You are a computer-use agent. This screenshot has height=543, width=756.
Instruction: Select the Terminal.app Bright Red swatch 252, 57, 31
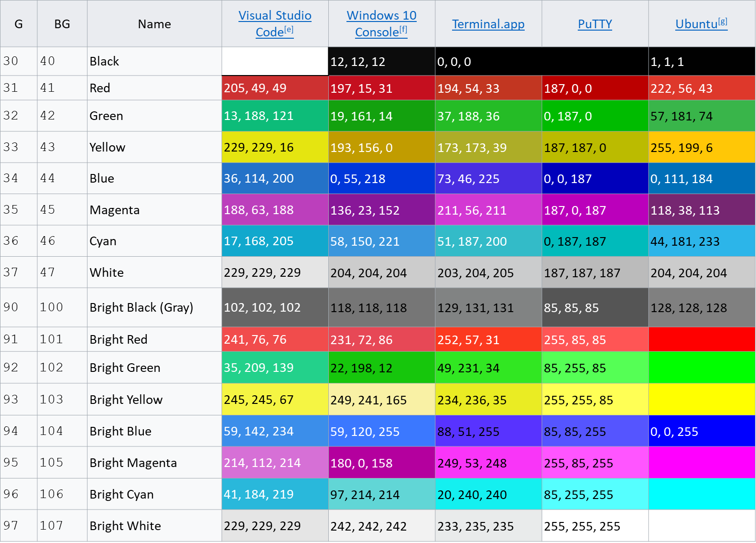(x=488, y=339)
